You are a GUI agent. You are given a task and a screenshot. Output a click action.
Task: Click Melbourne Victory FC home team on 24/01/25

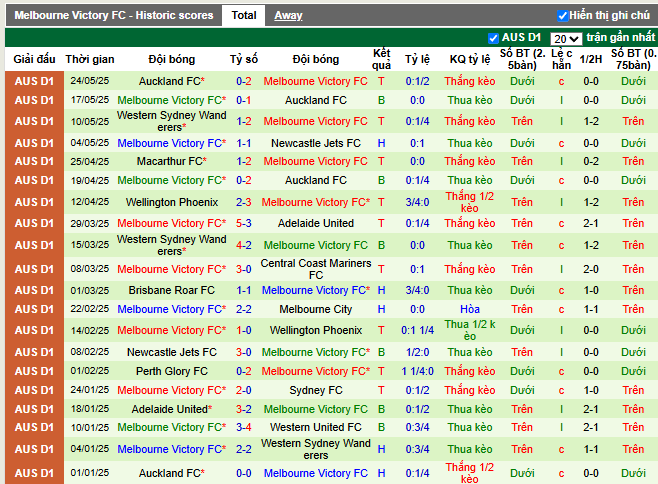pyautogui.click(x=172, y=390)
